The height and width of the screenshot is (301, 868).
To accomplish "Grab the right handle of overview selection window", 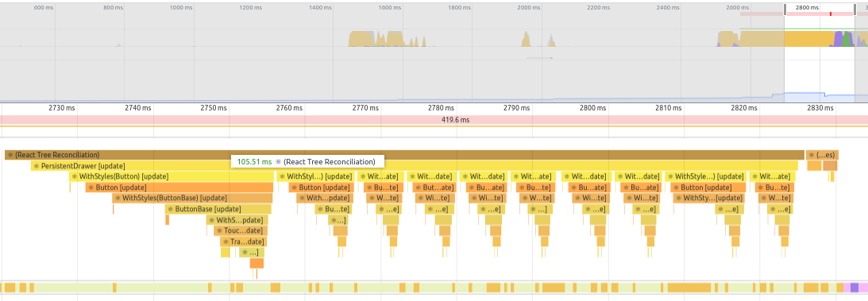I will tap(854, 10).
